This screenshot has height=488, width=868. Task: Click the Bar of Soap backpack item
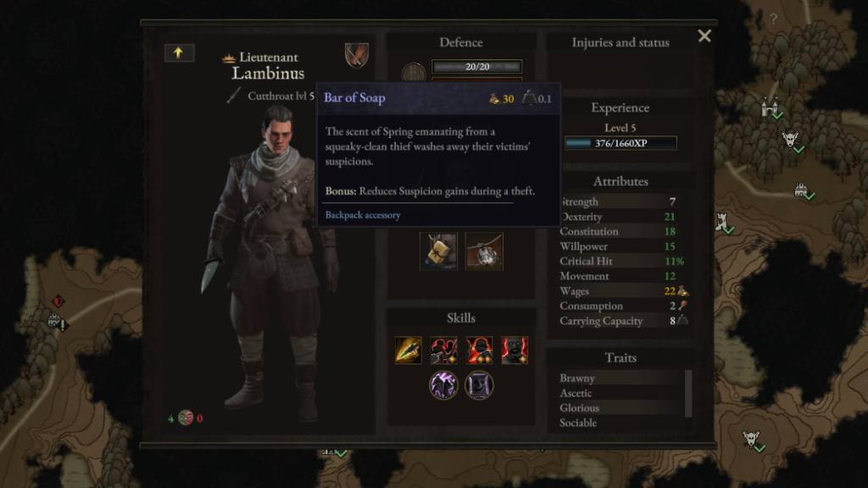click(x=438, y=251)
